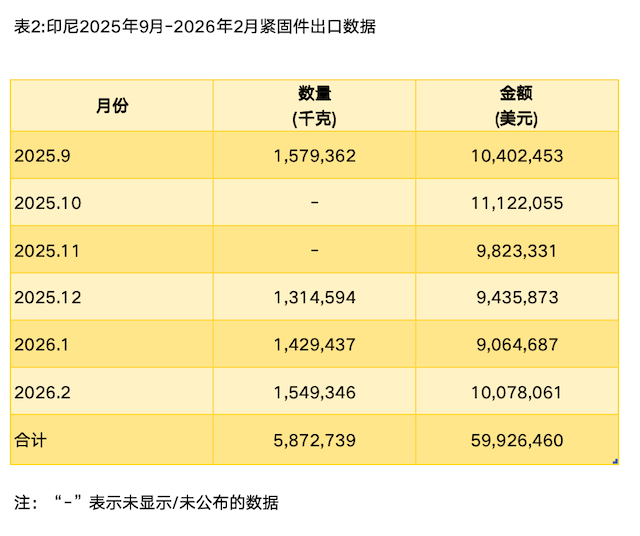Select the quantity cell '1,429,437'
The height and width of the screenshot is (536, 640).
[314, 344]
